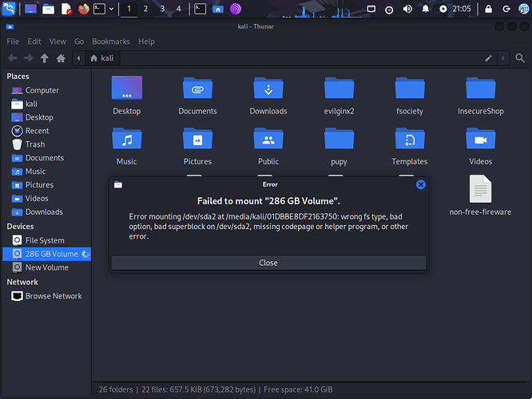Image resolution: width=532 pixels, height=399 pixels.
Task: Select the pupy folder
Action: 339,138
